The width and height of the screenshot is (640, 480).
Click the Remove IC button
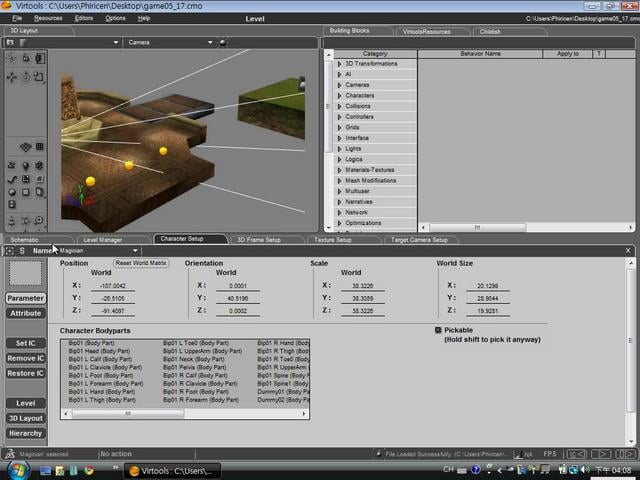click(x=26, y=358)
